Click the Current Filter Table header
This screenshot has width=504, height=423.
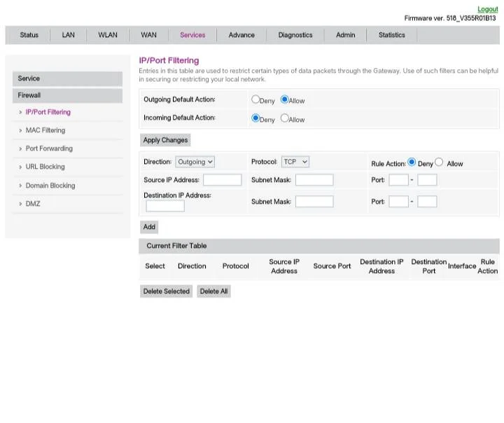click(x=319, y=246)
